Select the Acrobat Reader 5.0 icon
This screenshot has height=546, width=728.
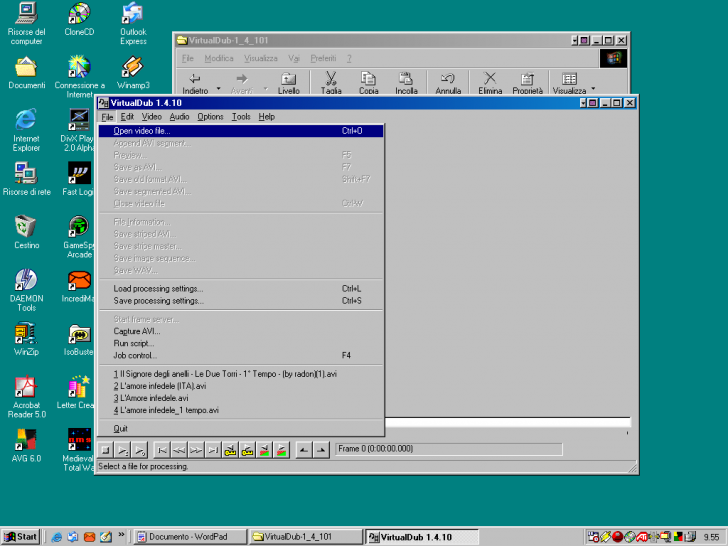tap(26, 397)
